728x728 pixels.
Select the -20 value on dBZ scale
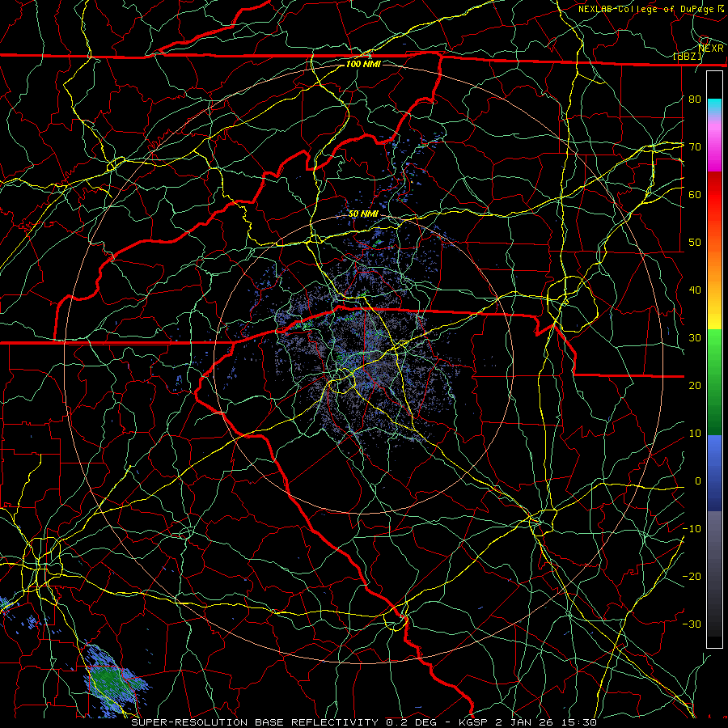click(x=692, y=577)
